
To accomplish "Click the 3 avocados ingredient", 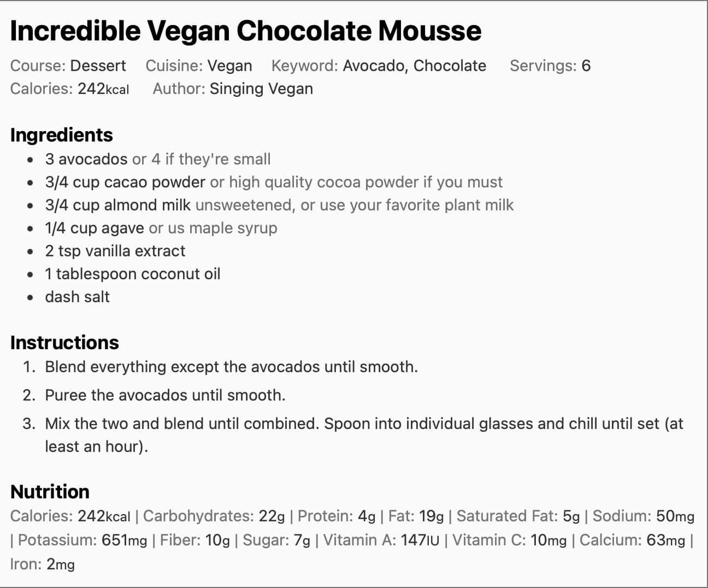I will click(x=86, y=159).
